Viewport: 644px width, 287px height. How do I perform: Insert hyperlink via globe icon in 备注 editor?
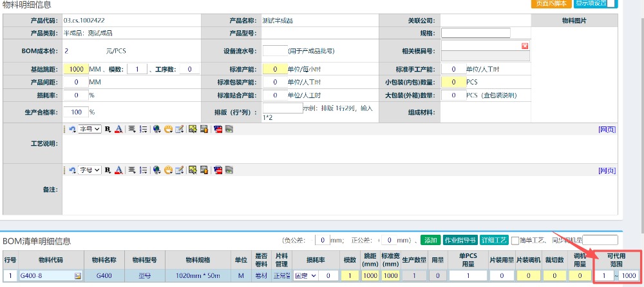tap(157, 170)
